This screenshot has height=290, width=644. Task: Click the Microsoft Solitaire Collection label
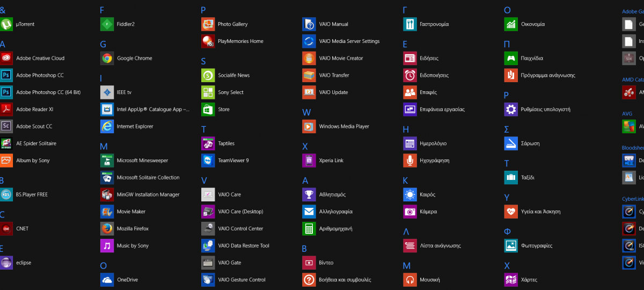point(148,178)
